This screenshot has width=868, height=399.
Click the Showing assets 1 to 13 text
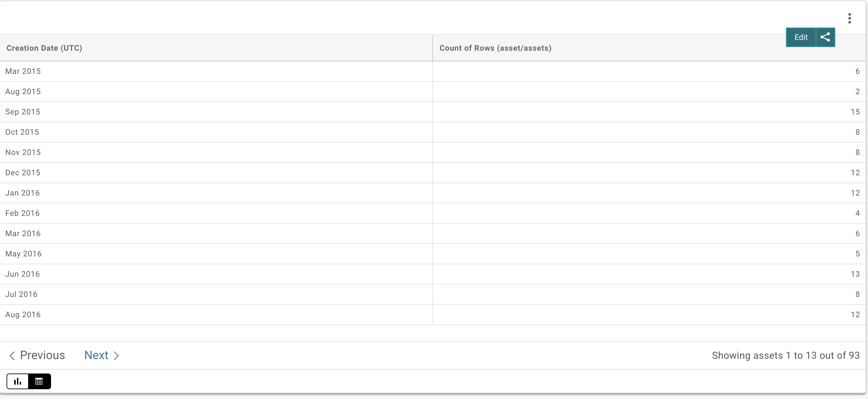[x=786, y=355]
